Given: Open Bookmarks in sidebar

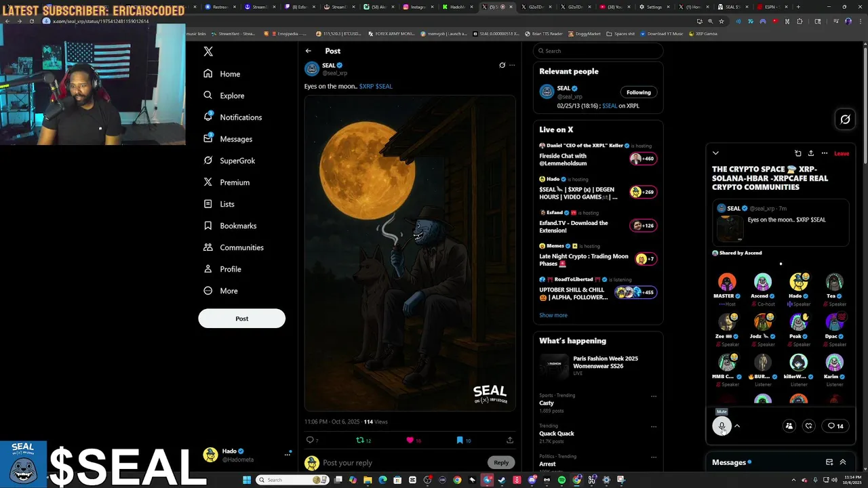Looking at the screenshot, I should click(x=230, y=226).
